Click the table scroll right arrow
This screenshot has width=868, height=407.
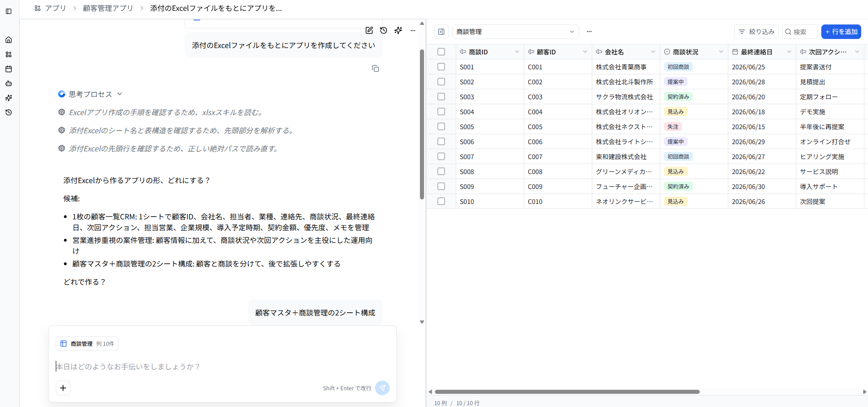tap(864, 392)
